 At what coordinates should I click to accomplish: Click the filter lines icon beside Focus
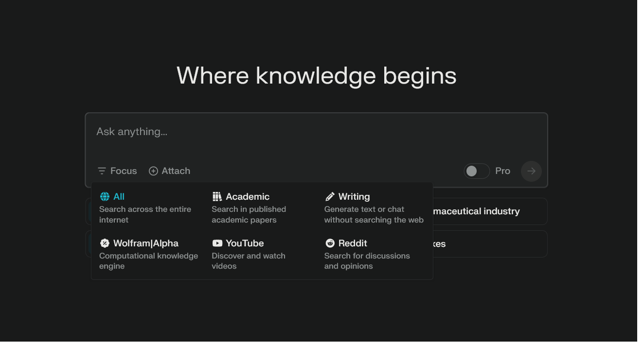point(102,171)
